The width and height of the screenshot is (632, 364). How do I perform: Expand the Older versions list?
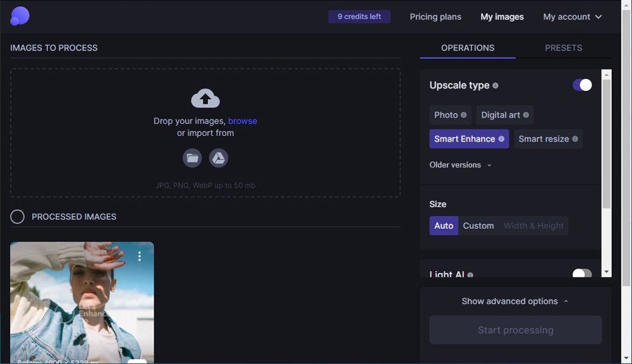pos(461,165)
